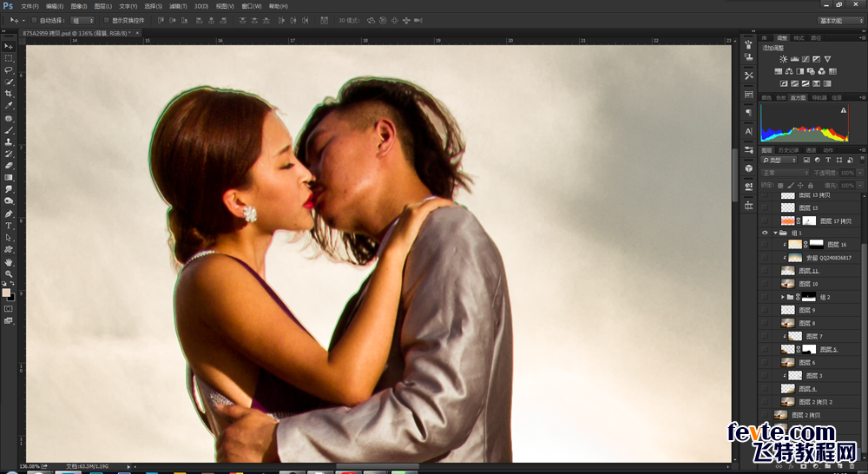Select the Clone Stamp tool
The width and height of the screenshot is (868, 474).
pyautogui.click(x=9, y=142)
